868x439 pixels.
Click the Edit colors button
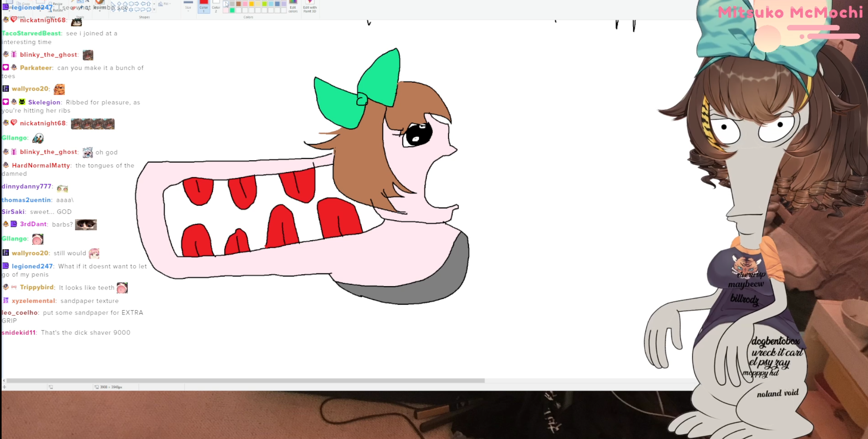point(293,7)
